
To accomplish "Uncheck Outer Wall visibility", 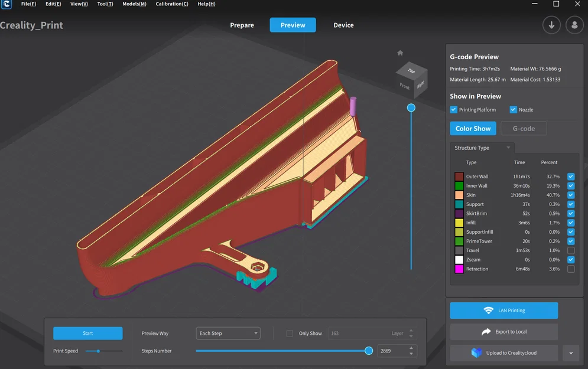I will [x=571, y=177].
